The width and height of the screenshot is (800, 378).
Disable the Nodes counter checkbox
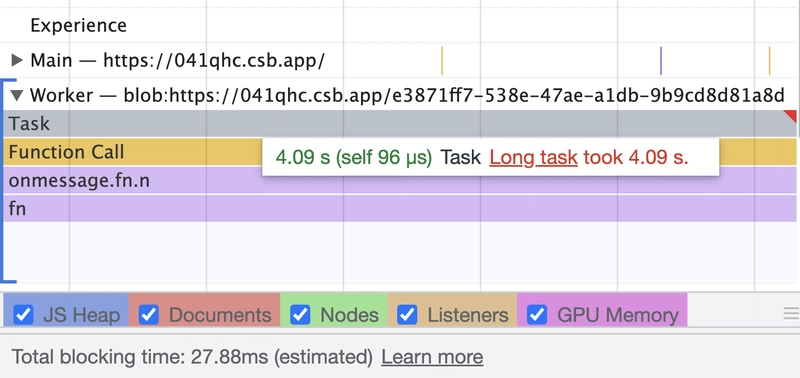[300, 315]
